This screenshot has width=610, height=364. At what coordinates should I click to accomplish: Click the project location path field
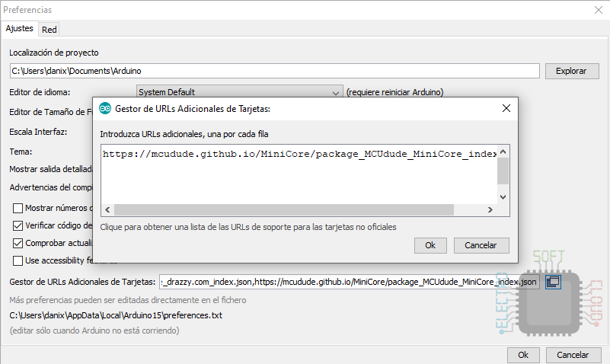click(275, 71)
